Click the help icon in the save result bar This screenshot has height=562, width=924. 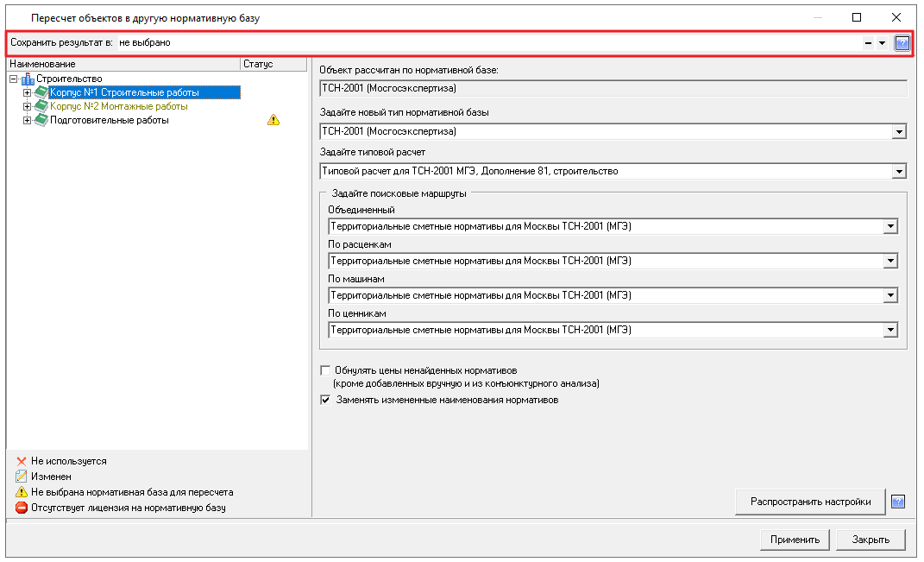[902, 42]
